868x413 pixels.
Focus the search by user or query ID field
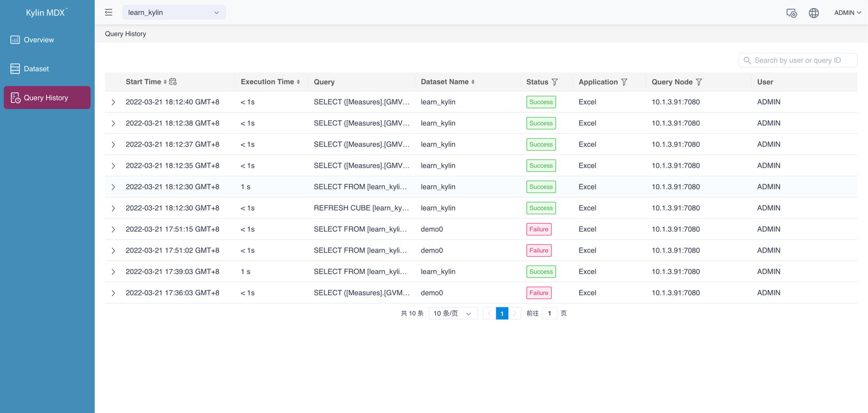click(798, 61)
